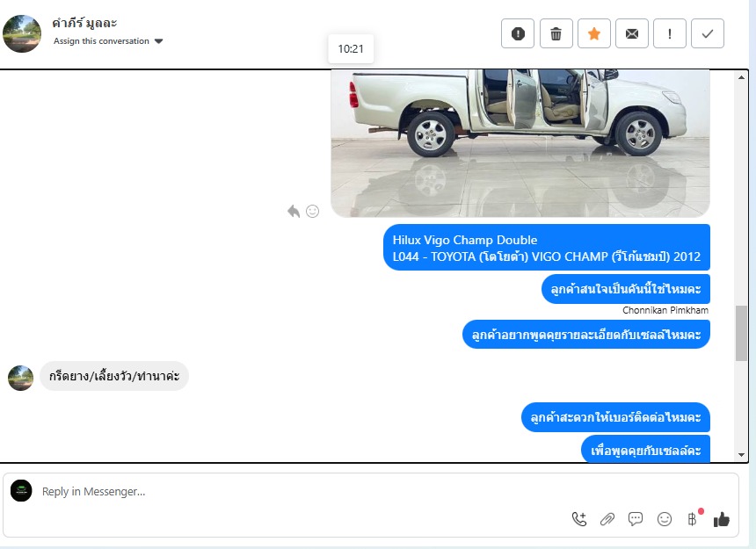
Task: Select the Hilux Vigo Champ Double message
Action: [547, 248]
